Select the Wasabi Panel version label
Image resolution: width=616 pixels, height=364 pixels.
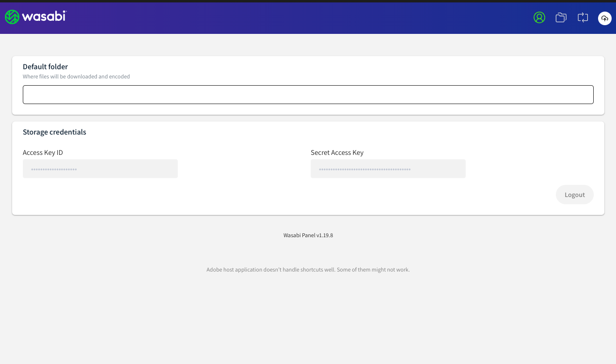(x=308, y=235)
